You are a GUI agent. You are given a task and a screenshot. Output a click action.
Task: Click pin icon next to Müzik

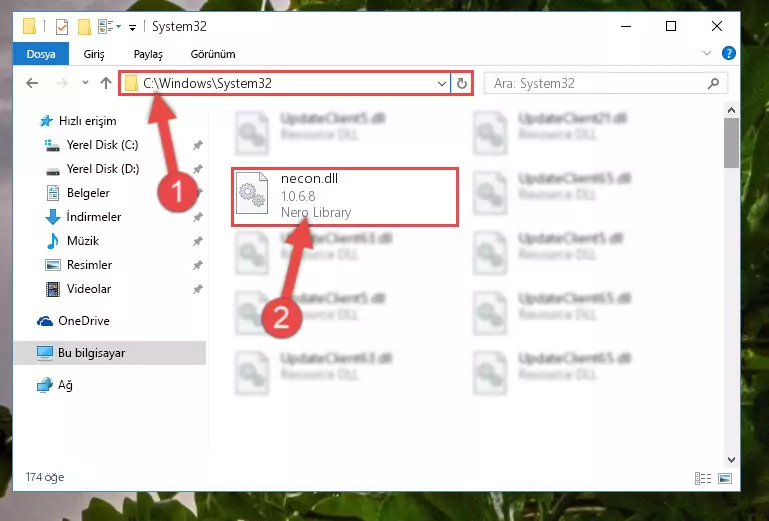[197, 241]
